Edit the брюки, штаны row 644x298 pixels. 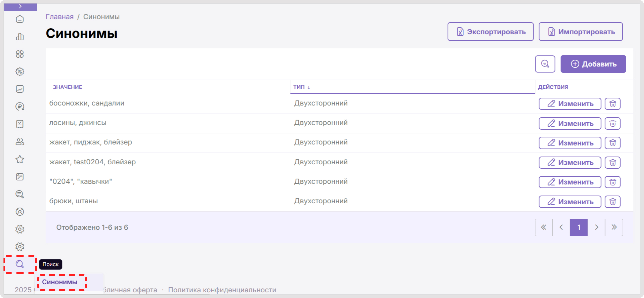click(570, 202)
